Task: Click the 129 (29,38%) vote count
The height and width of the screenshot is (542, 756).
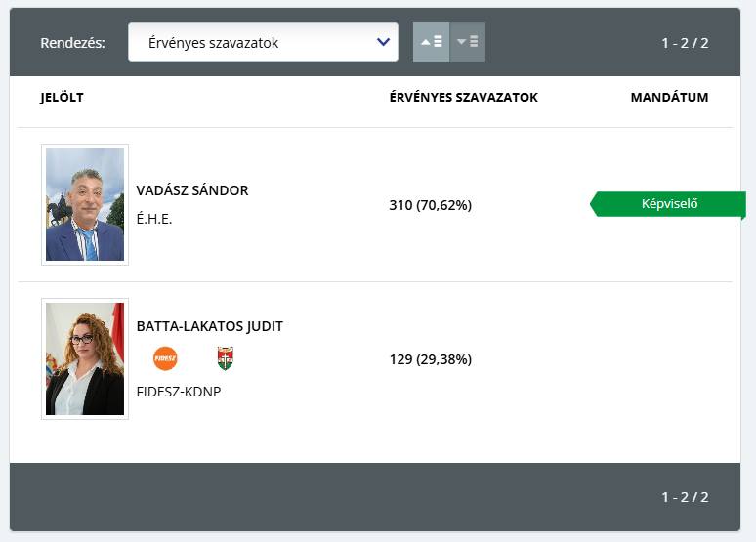Action: (430, 359)
